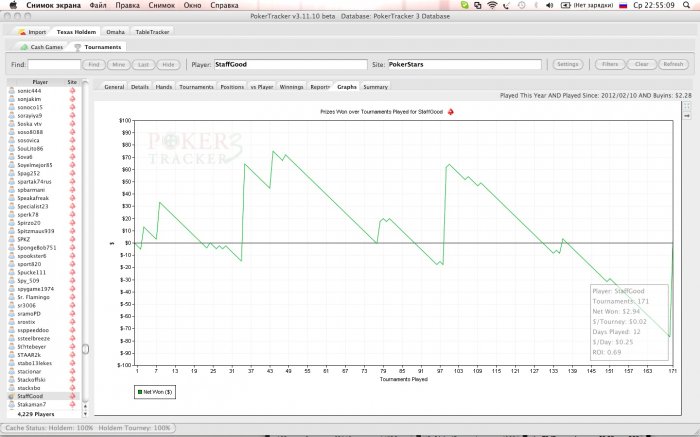This screenshot has height=437, width=700.
Task: Select player SpongeBob751 in list
Action: pos(37,248)
